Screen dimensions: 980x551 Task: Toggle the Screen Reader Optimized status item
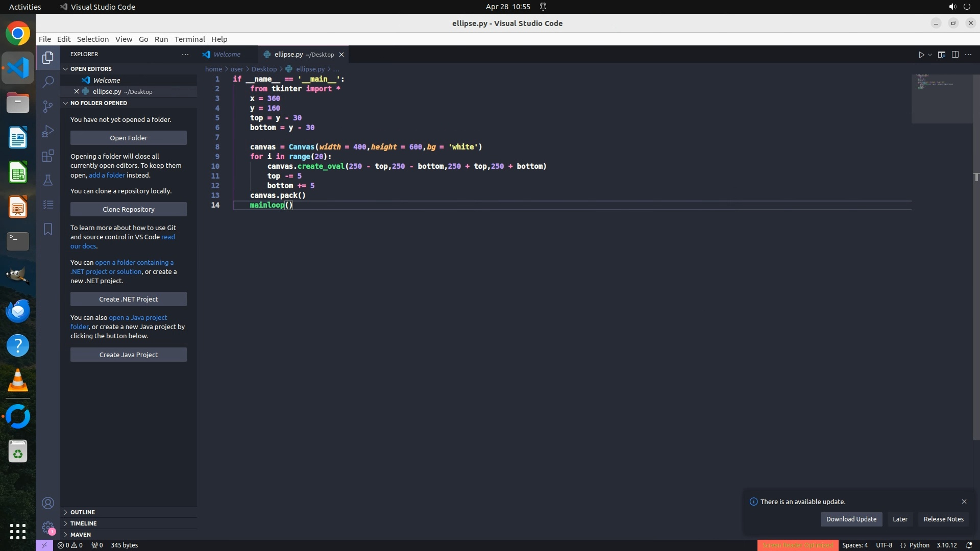(x=797, y=545)
